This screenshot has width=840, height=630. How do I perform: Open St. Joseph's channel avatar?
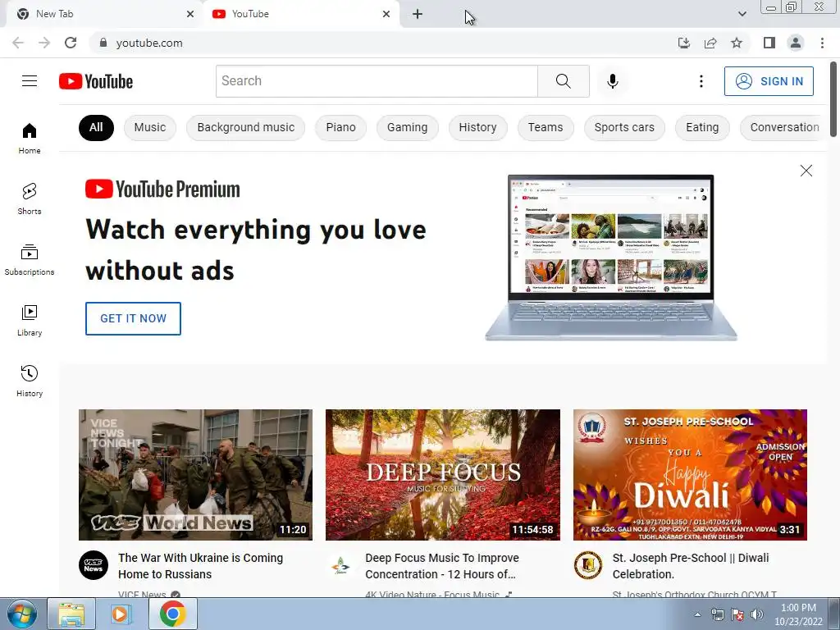587,565
